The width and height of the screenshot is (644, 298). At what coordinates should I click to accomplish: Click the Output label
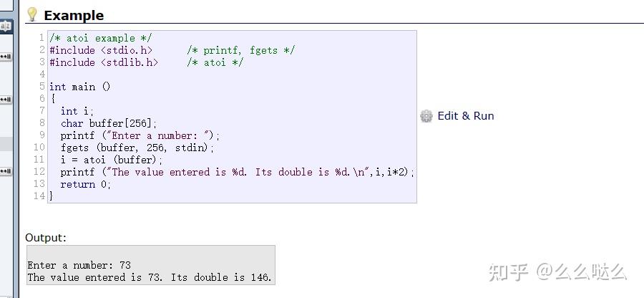[x=46, y=237]
